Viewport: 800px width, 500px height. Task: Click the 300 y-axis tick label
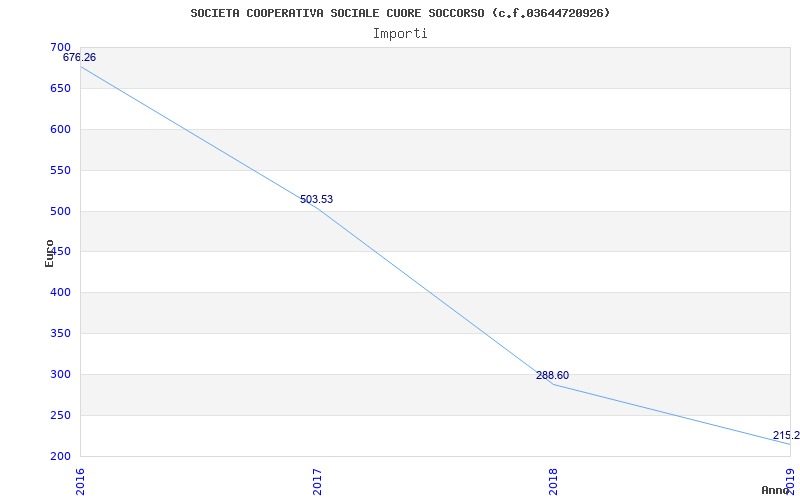[60, 374]
